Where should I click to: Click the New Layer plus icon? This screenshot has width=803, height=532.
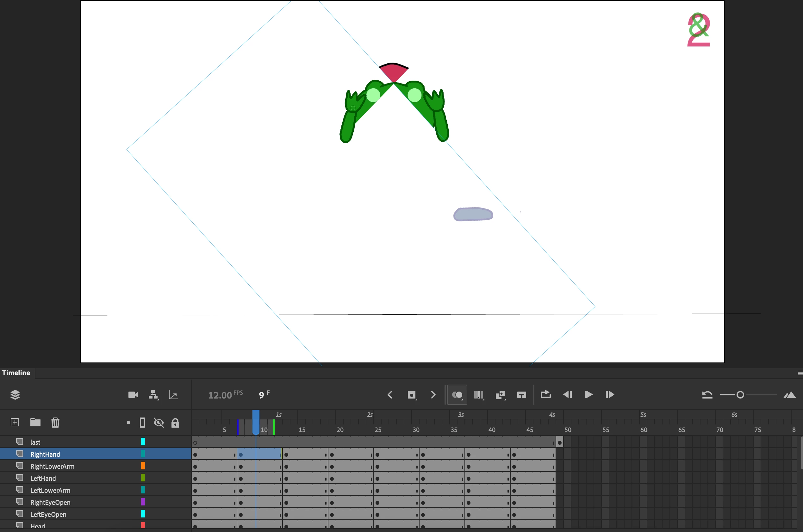pos(15,423)
